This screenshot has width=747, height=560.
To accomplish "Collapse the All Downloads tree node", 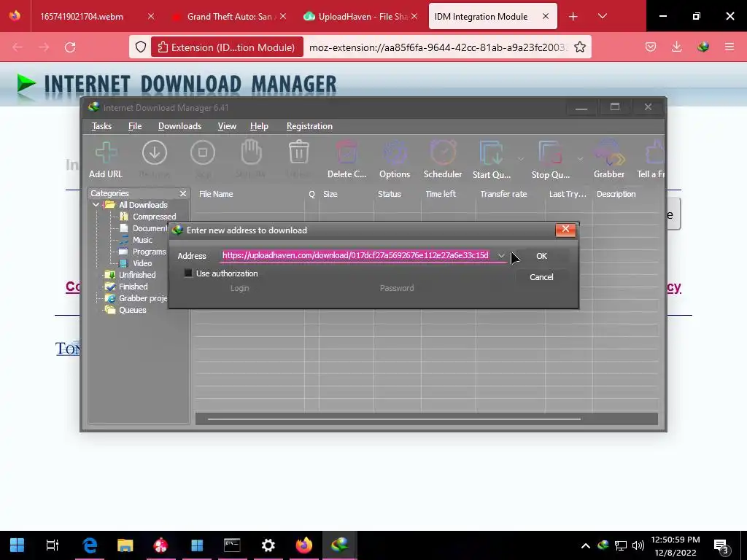I will click(x=96, y=205).
